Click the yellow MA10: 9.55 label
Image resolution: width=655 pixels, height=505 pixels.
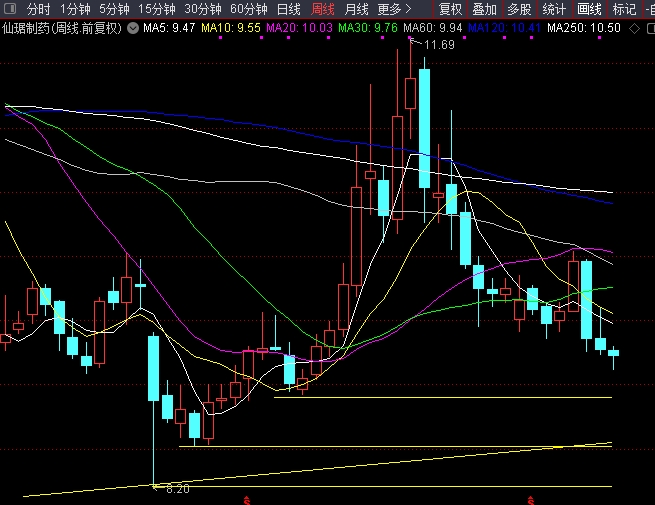tap(231, 28)
